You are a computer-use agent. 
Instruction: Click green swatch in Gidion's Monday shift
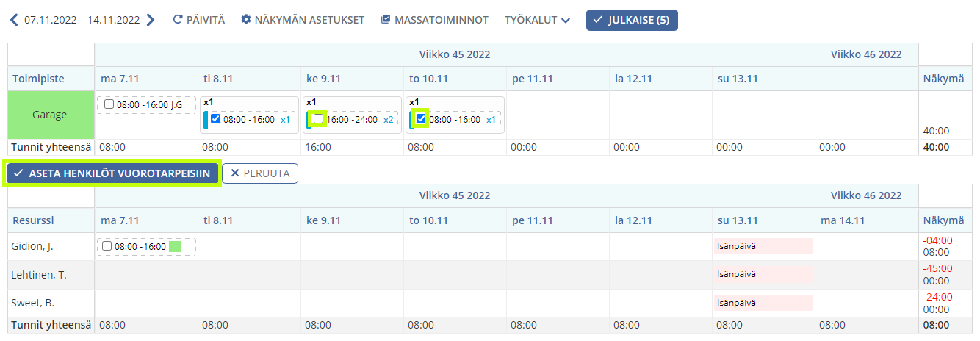(175, 246)
